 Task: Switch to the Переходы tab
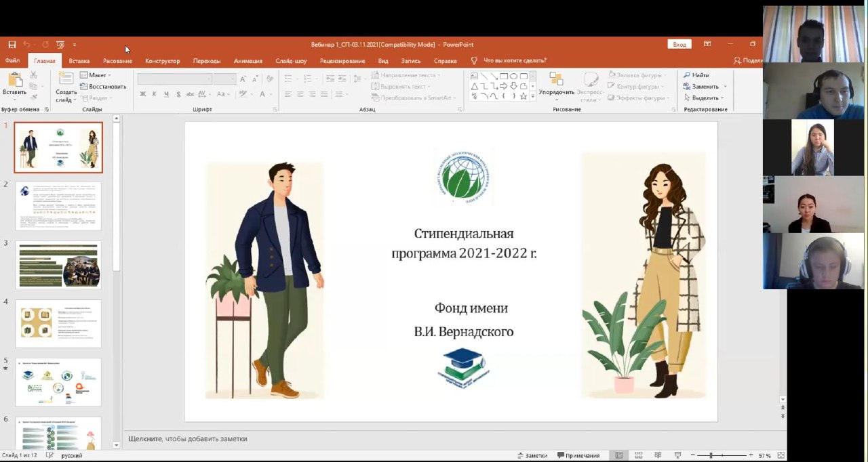[x=207, y=61]
